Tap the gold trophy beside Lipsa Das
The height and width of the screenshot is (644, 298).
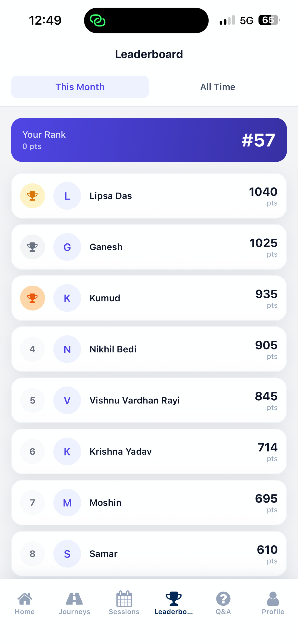[x=33, y=196]
